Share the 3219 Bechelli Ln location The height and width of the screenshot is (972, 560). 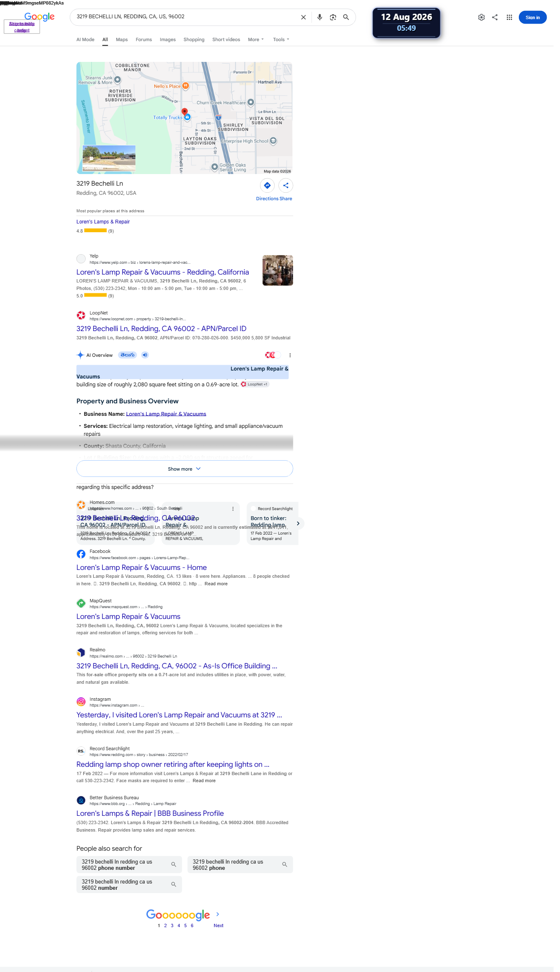pyautogui.click(x=286, y=185)
